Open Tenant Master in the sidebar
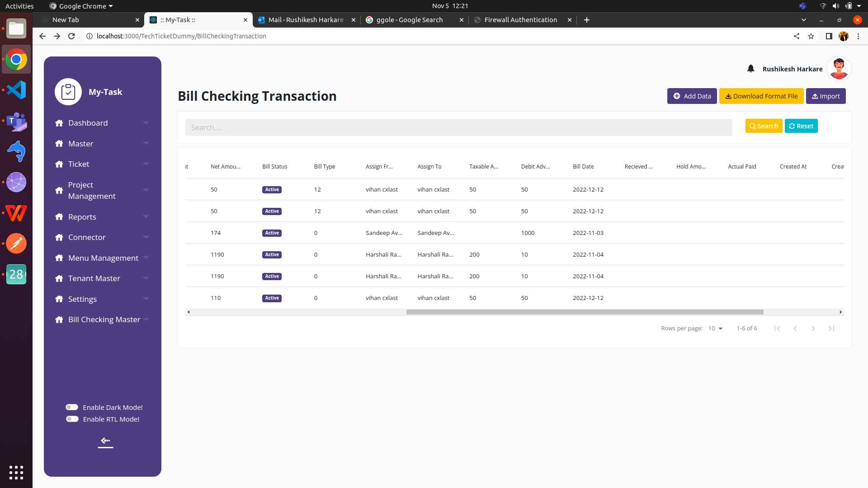The height and width of the screenshot is (488, 868). (94, 278)
